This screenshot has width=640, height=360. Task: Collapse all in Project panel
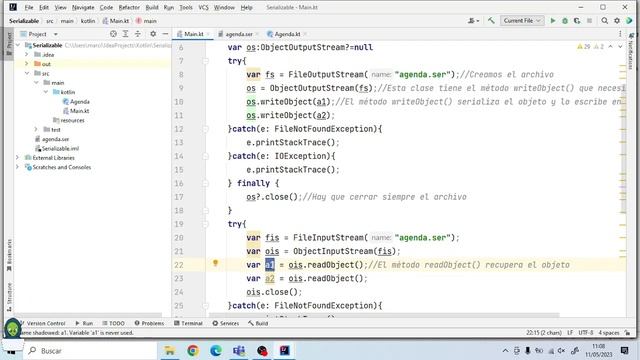(138, 34)
